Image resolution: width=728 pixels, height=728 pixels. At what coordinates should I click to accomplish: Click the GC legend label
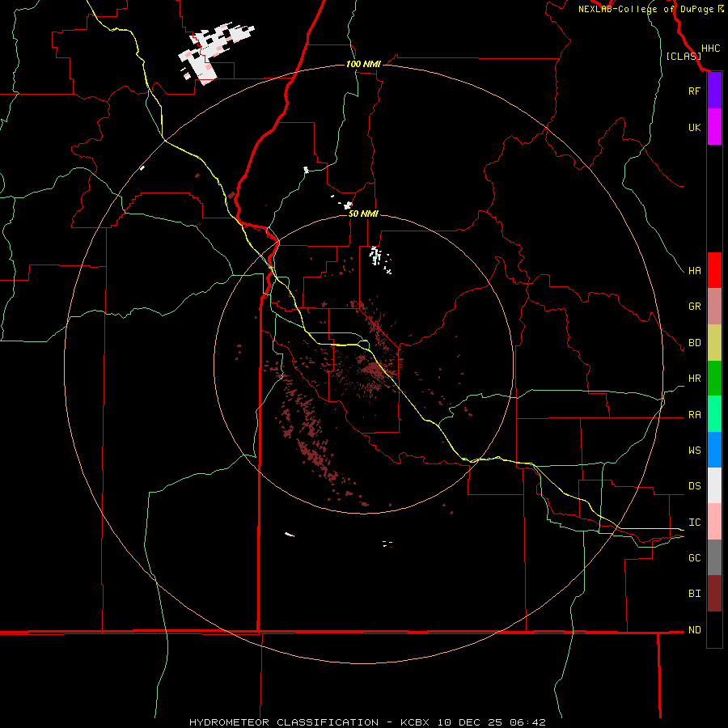click(694, 557)
